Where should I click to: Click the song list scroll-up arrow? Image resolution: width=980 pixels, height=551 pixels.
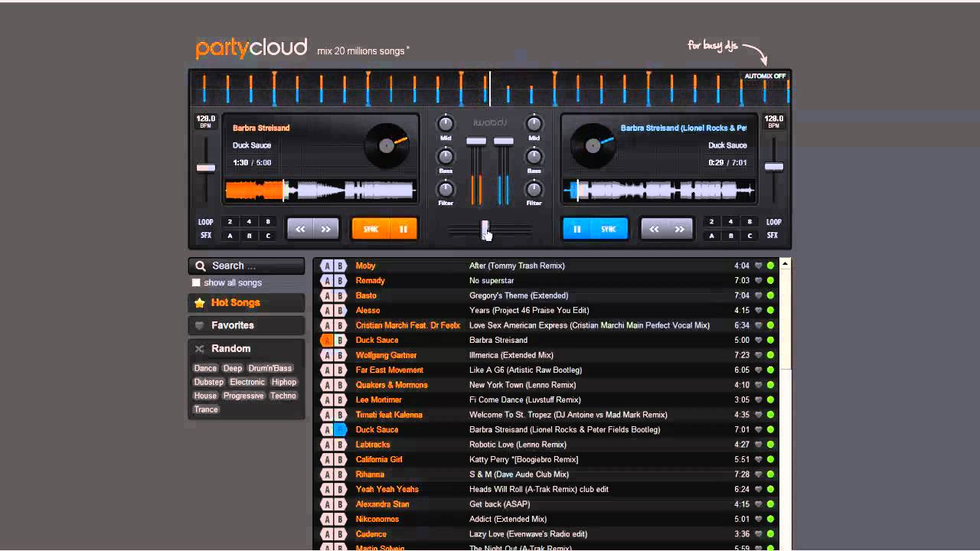pyautogui.click(x=785, y=264)
